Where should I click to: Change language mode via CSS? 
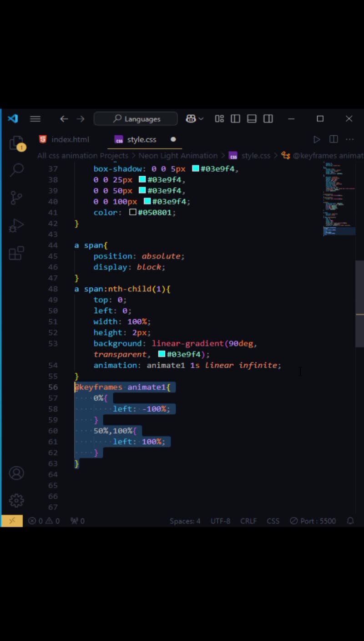click(273, 521)
